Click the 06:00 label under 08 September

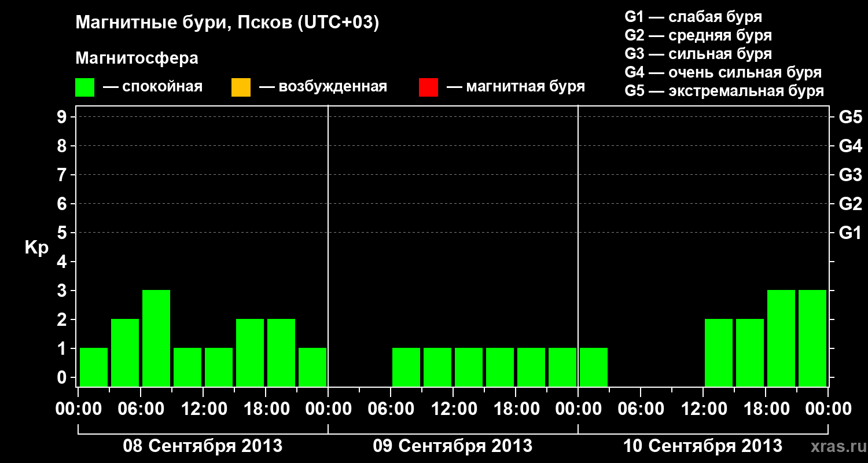141,409
